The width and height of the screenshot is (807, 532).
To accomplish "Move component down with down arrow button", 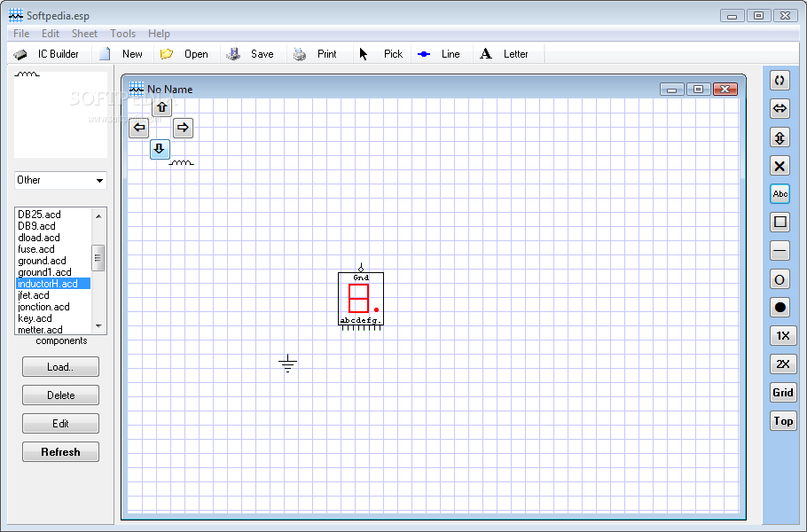I will 160,149.
